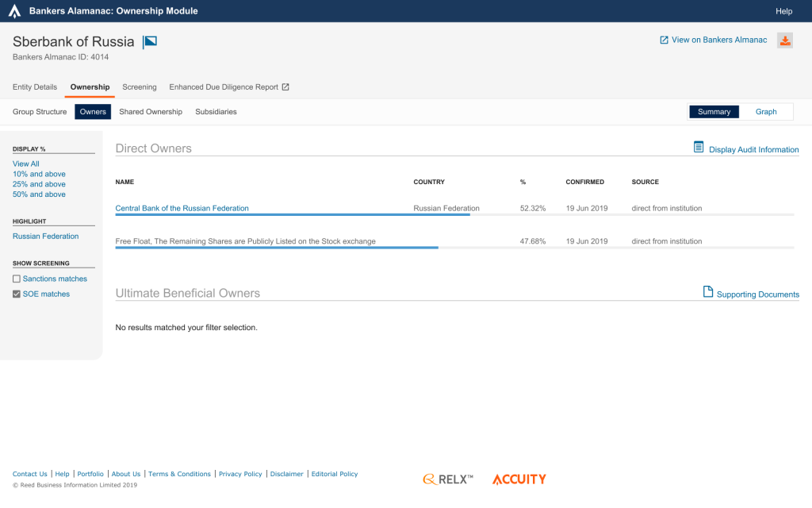Click the Sberbank of Russia heading
The height and width of the screenshot is (508, 812).
pyautogui.click(x=74, y=42)
